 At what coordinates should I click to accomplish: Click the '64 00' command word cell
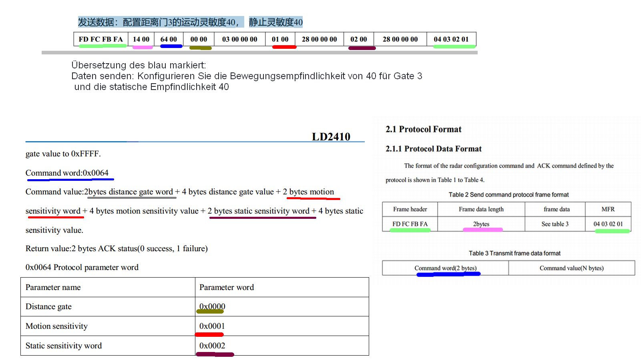tap(169, 39)
